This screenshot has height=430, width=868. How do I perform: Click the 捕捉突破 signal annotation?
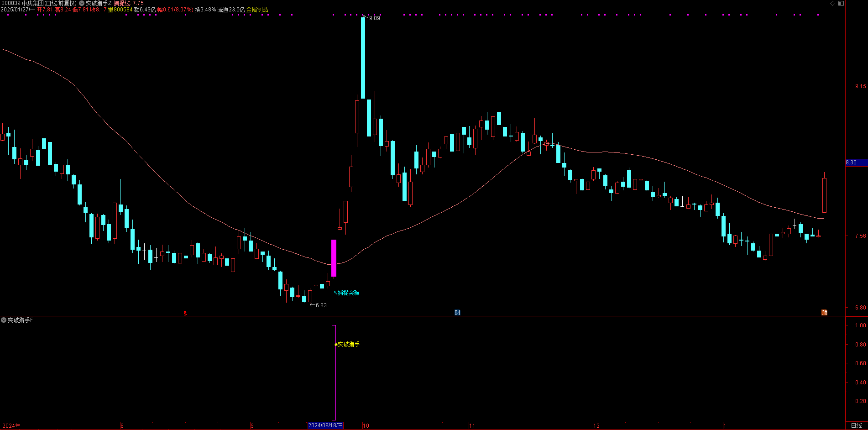pyautogui.click(x=349, y=293)
